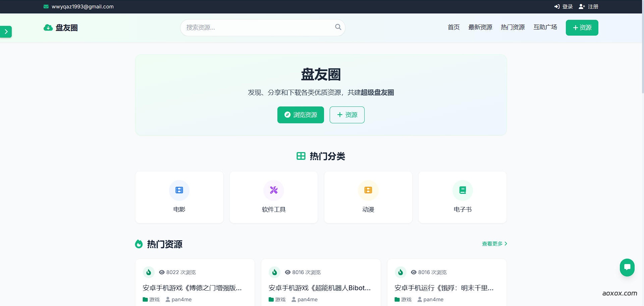This screenshot has height=306, width=644.
Task: Select the software tools wrench icon
Action: (x=273, y=190)
